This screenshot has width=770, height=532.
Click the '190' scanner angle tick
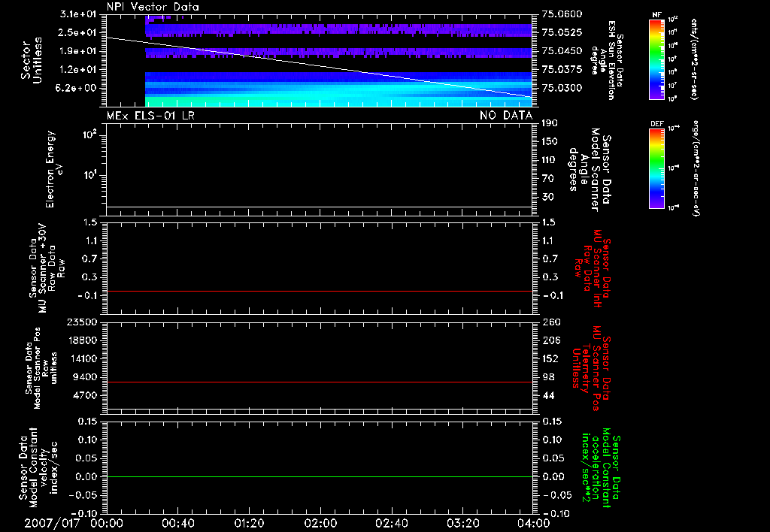550,123
